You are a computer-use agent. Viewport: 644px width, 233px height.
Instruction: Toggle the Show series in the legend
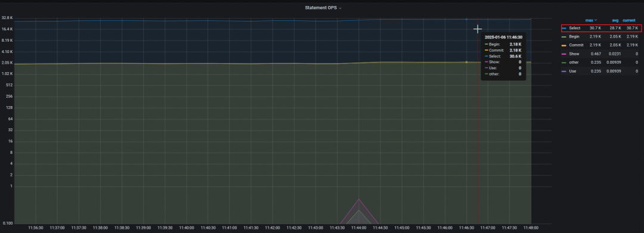[574, 54]
